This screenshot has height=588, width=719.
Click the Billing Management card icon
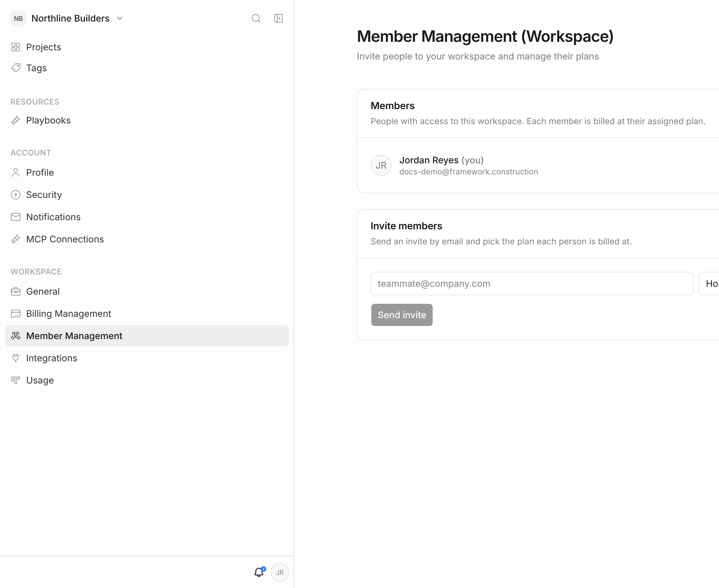click(16, 314)
